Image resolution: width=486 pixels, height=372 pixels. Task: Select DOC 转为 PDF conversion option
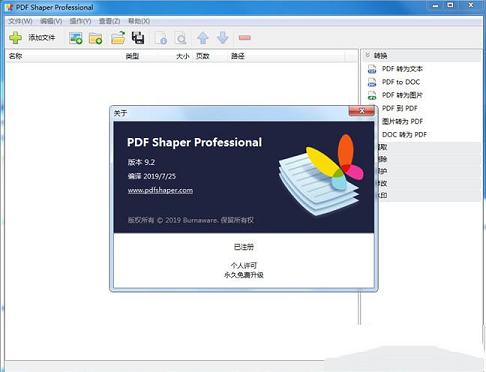point(404,134)
